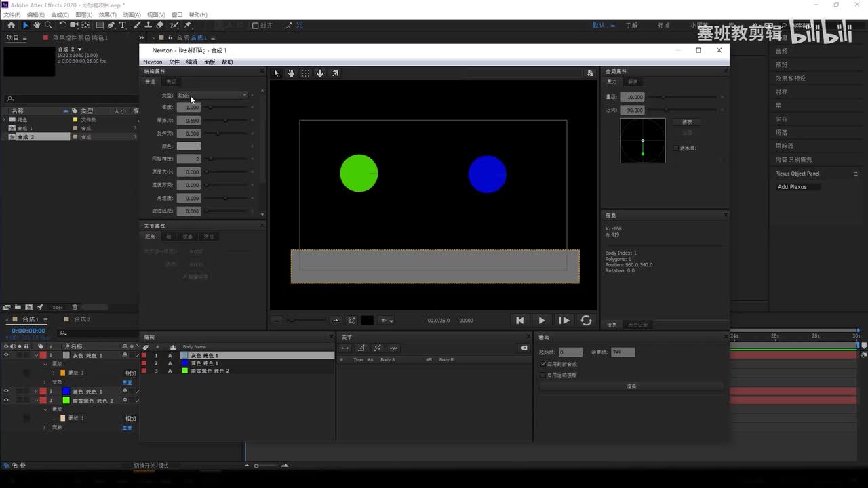Click the density value field showing 1.000

click(189, 107)
